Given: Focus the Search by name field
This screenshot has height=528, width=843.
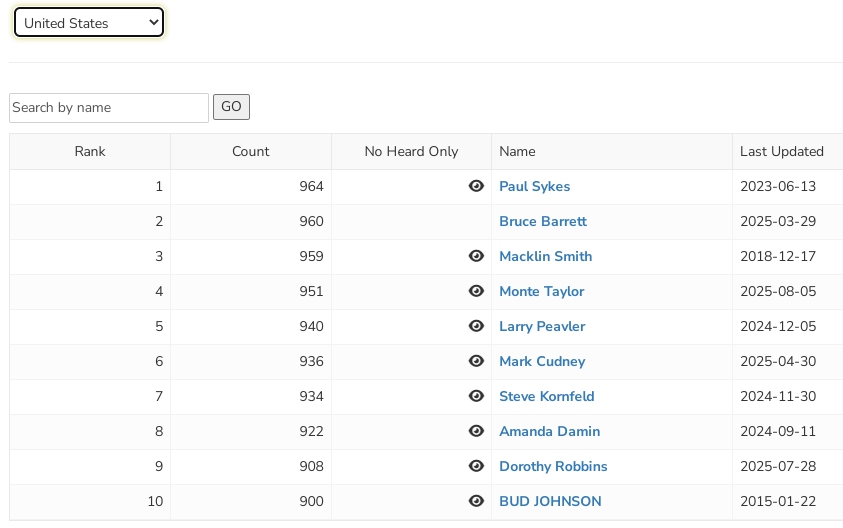Looking at the screenshot, I should pos(109,108).
